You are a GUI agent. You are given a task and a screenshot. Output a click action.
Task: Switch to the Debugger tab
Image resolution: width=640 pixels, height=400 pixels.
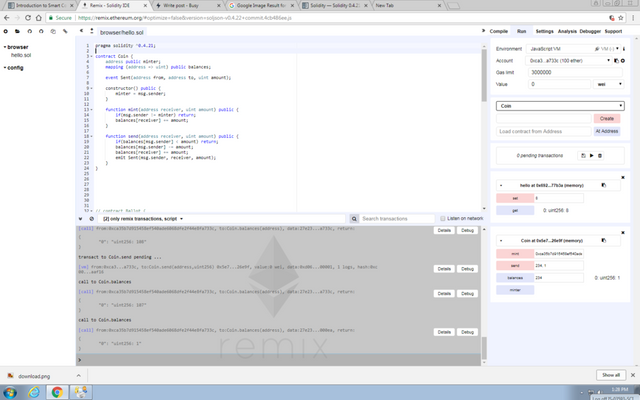pos(590,31)
